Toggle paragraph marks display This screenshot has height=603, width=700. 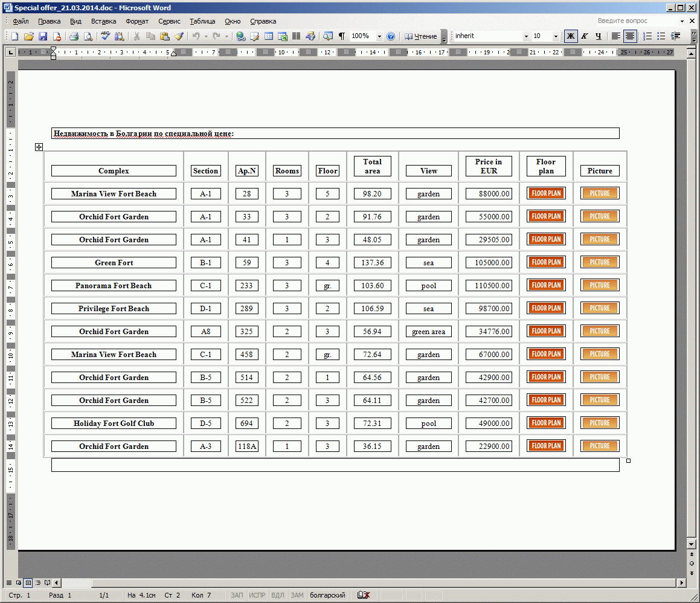[341, 36]
